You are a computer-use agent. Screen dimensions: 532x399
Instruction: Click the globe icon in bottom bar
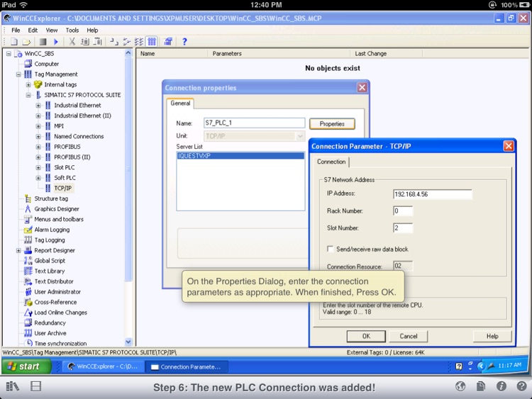pyautogui.click(x=460, y=387)
